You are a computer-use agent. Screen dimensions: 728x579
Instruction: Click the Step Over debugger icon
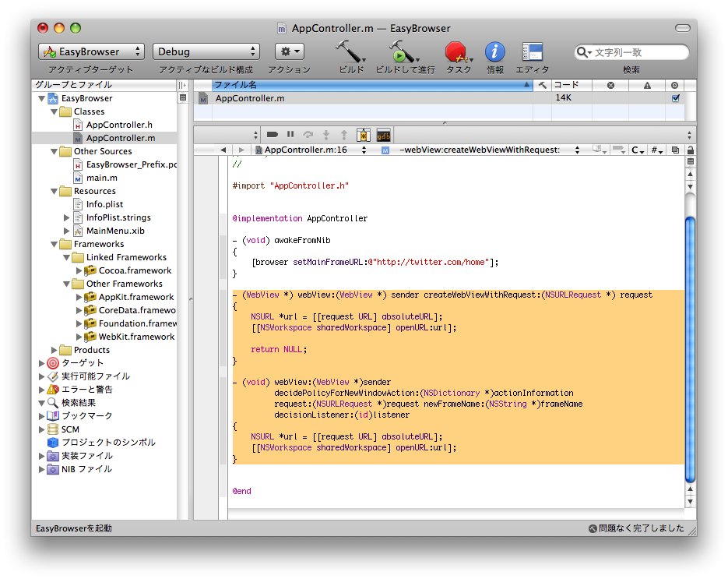click(308, 135)
